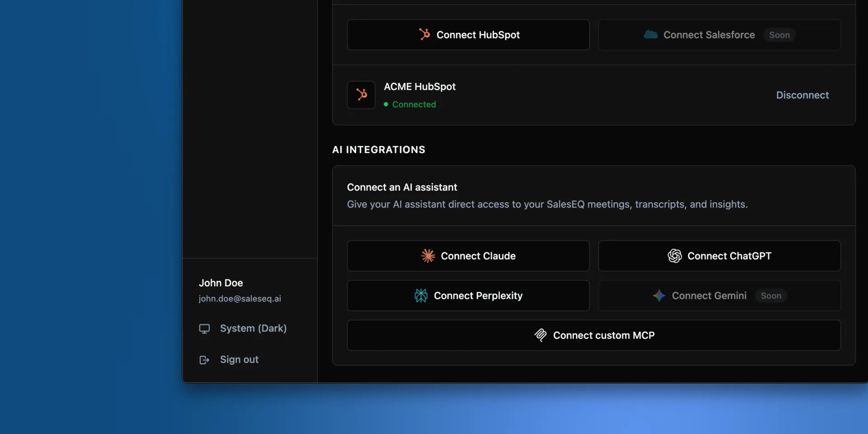Disconnect the ACME HubSpot integration
This screenshot has height=434, width=868.
tap(802, 95)
